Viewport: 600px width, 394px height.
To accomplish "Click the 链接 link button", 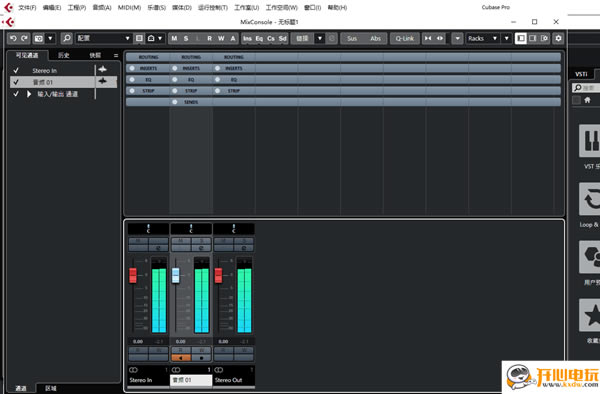I will pyautogui.click(x=302, y=38).
